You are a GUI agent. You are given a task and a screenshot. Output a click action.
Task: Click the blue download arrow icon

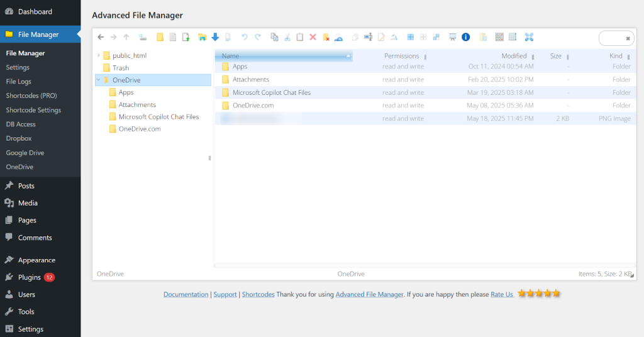pyautogui.click(x=215, y=37)
